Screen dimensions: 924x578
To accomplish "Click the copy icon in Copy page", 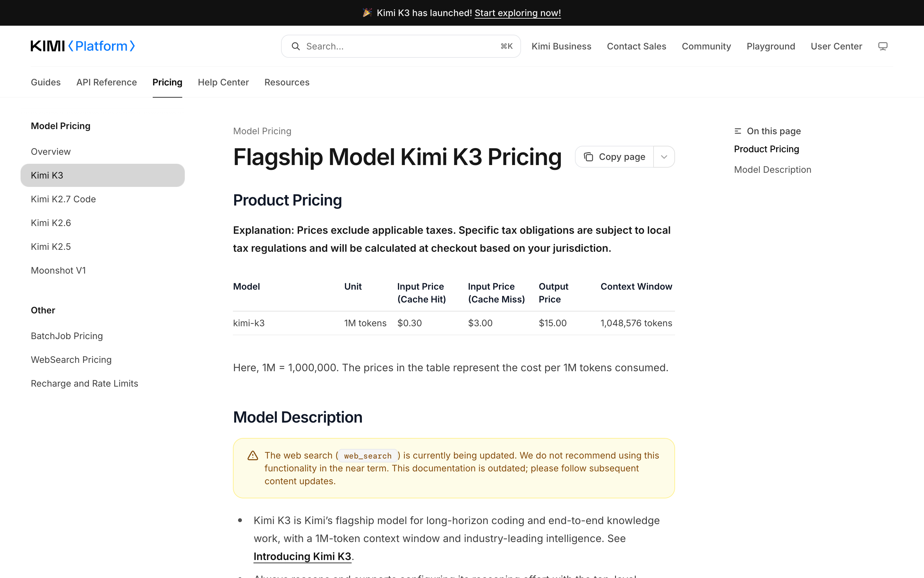I will click(588, 157).
